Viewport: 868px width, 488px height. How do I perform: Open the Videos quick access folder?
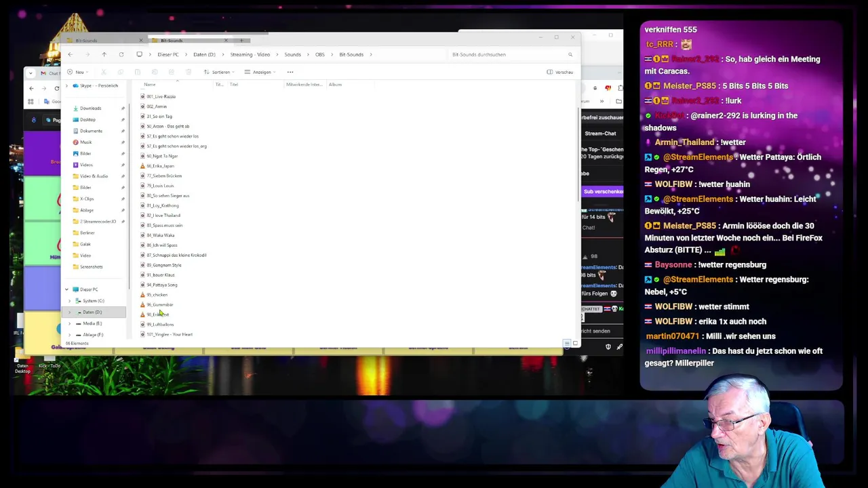(x=86, y=165)
